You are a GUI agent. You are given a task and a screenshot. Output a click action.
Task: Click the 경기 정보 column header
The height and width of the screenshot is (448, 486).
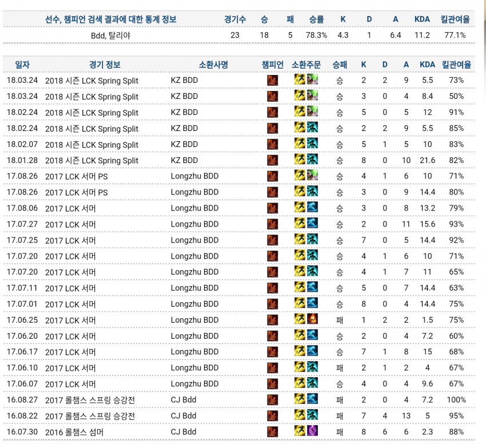tap(105, 65)
